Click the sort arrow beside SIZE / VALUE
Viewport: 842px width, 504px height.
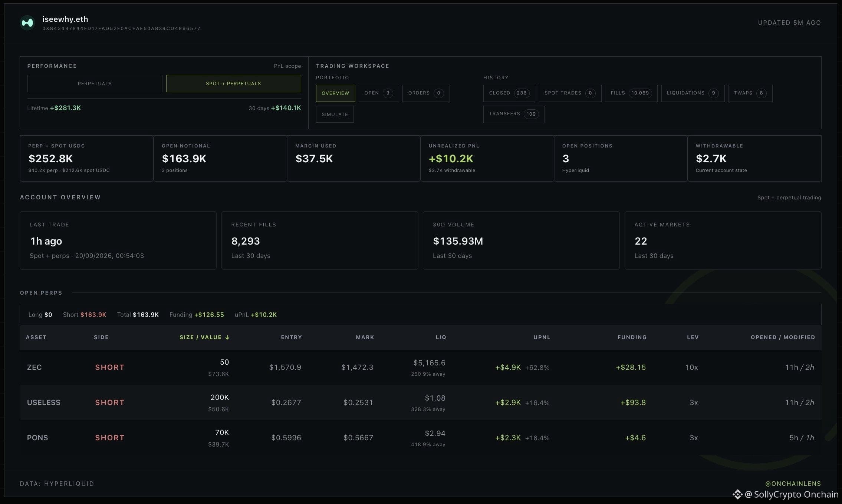pos(227,337)
